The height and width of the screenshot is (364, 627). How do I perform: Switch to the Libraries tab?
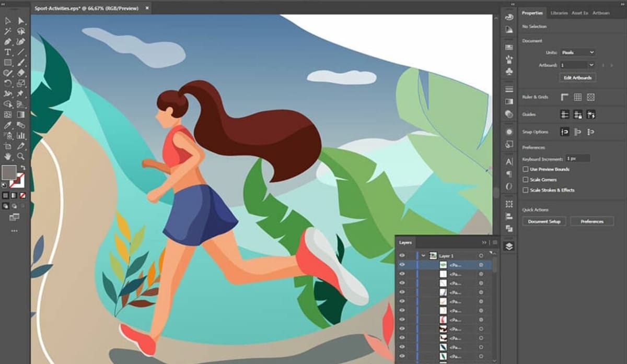[x=559, y=13]
